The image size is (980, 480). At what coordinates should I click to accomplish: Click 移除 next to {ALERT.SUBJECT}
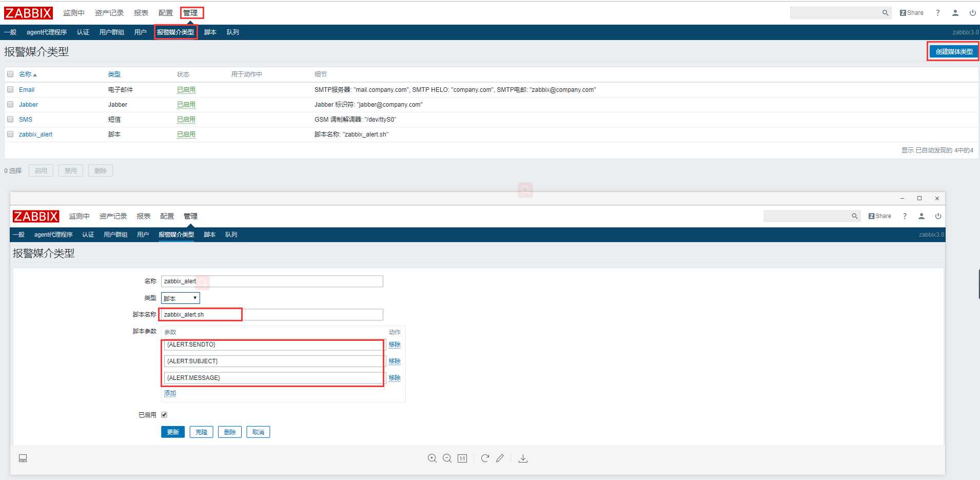click(x=395, y=361)
